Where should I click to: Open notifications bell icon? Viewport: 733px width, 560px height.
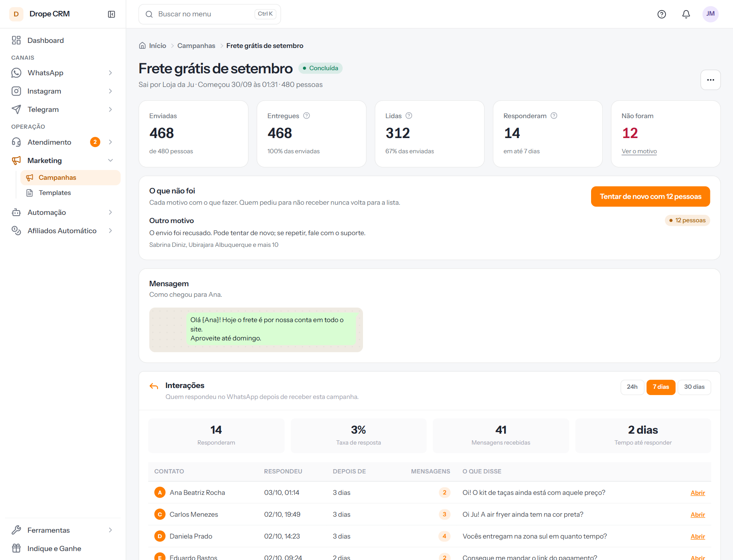(x=686, y=14)
